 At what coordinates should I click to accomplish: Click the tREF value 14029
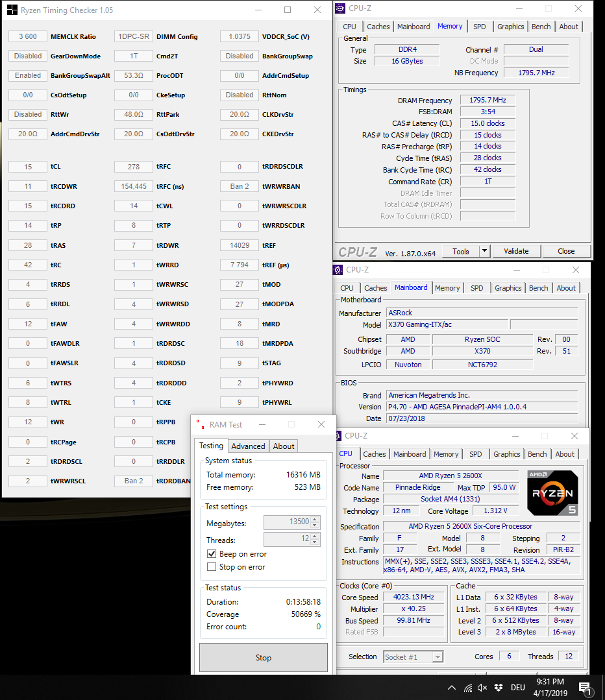tap(240, 245)
